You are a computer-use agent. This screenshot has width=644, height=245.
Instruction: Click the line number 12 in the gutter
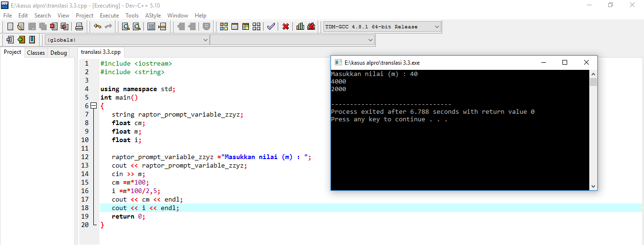(85, 157)
